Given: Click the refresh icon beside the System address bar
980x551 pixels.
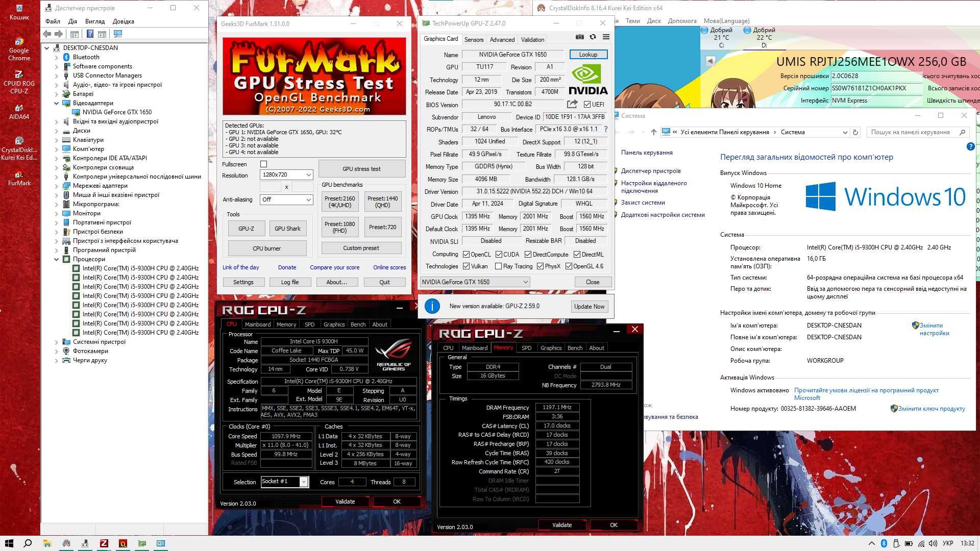Looking at the screenshot, I should 855,132.
